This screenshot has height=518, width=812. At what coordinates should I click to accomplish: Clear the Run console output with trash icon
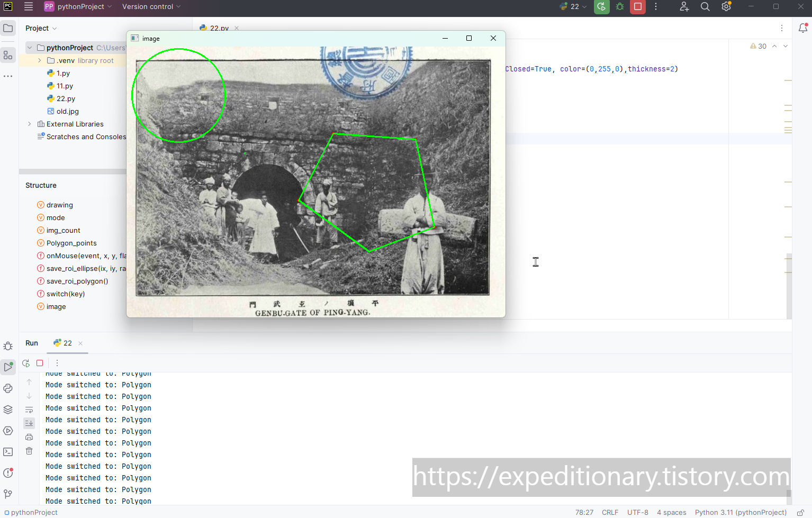point(29,451)
